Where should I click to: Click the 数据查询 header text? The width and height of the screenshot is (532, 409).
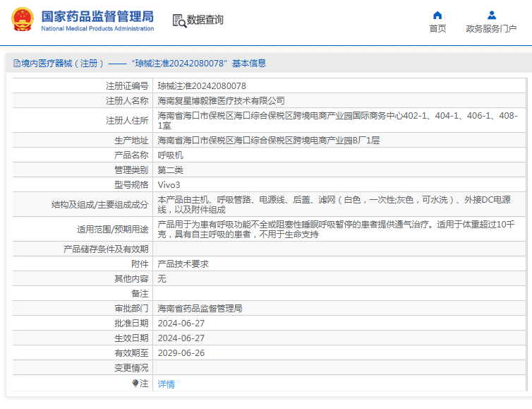pos(205,20)
